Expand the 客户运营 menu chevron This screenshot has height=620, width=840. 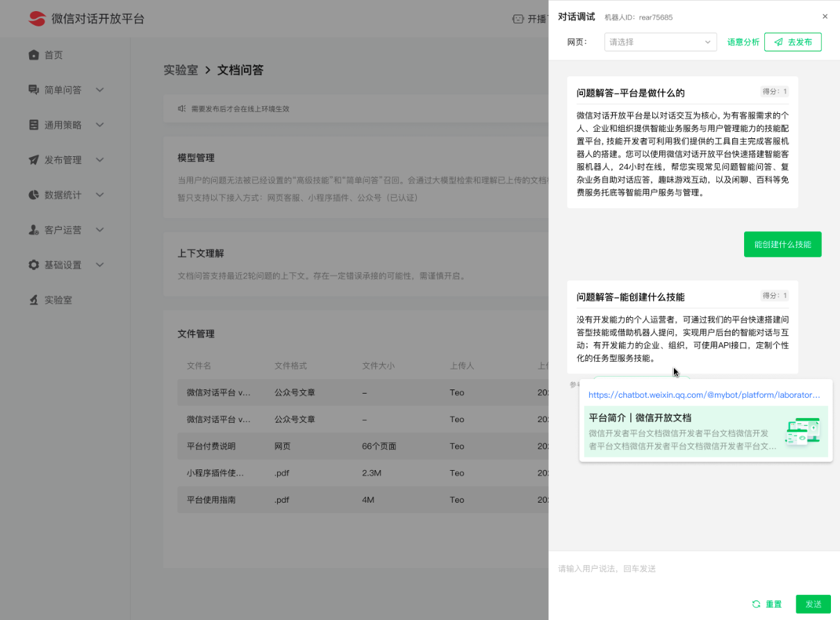99,230
